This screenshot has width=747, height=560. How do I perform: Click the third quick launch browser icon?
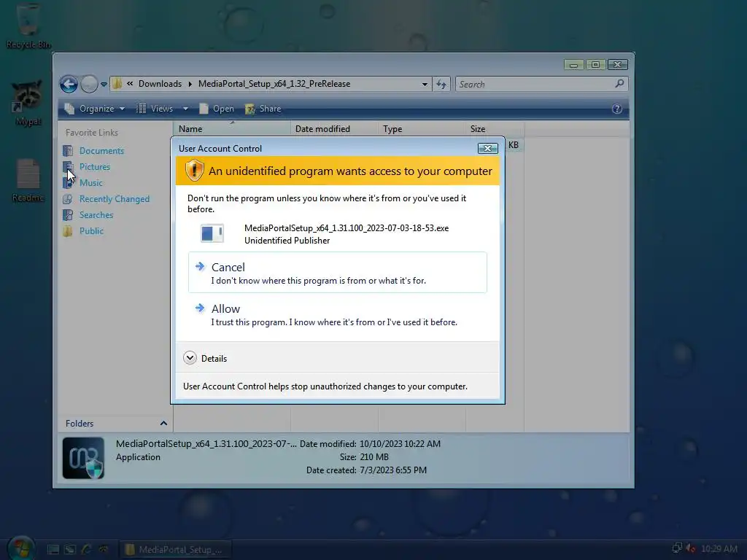[x=87, y=550]
